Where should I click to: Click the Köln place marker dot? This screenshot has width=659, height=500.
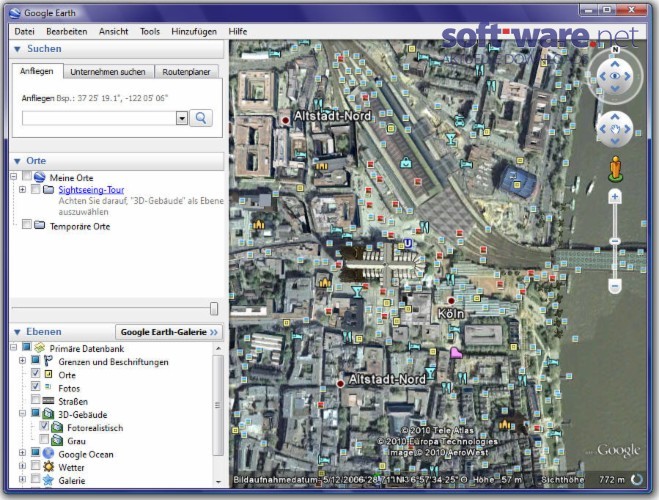(451, 301)
